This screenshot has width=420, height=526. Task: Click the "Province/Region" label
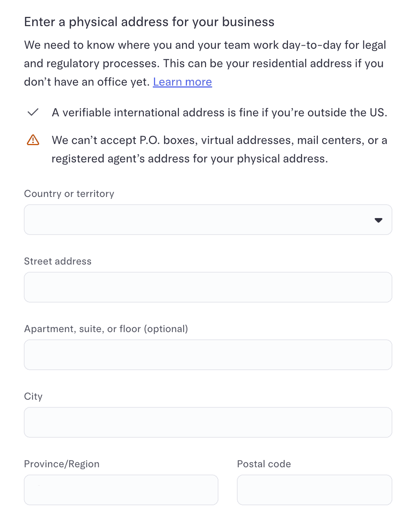point(62,464)
